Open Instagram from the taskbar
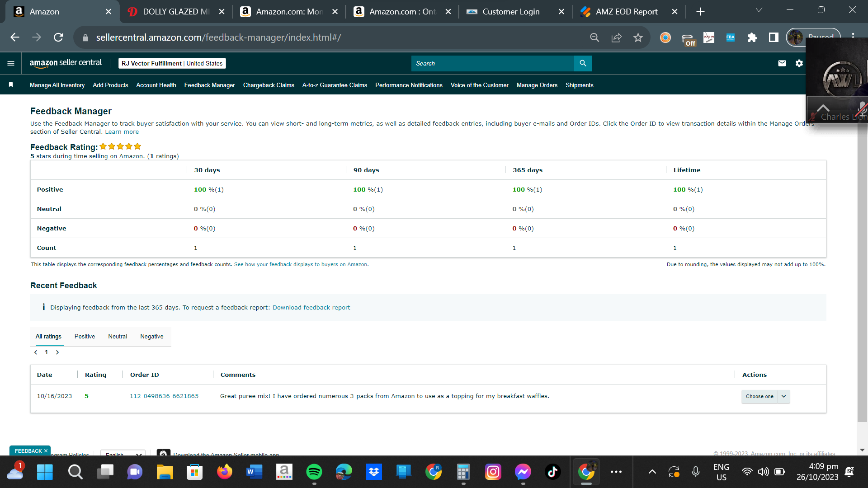This screenshot has height=488, width=868. (493, 472)
